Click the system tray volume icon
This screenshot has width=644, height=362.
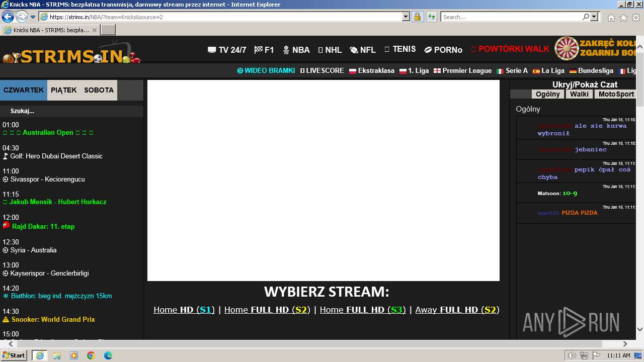(x=572, y=355)
